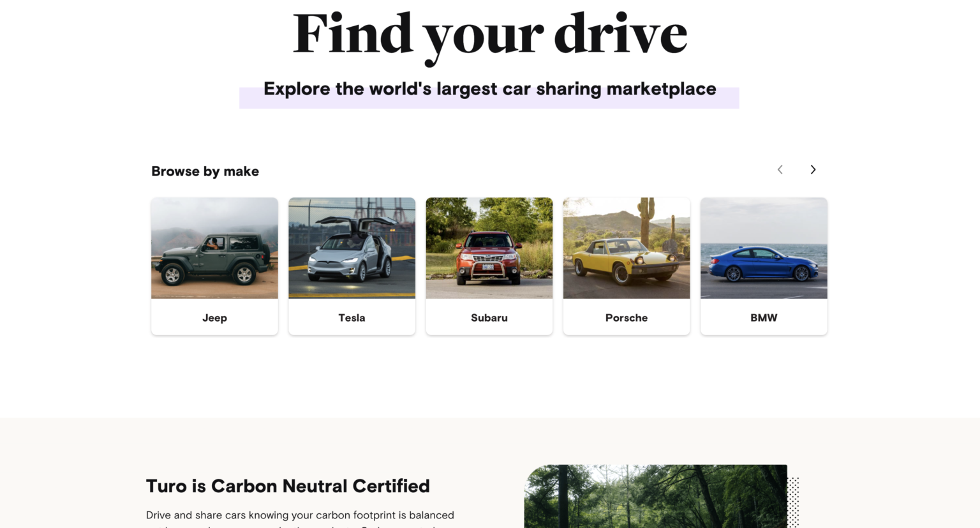Open the blue BMW car photo

coord(764,248)
